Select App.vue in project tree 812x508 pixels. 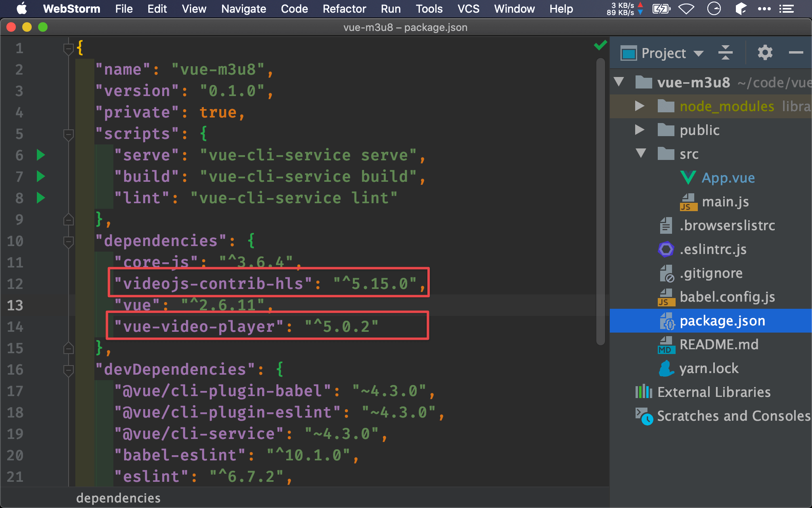click(728, 178)
